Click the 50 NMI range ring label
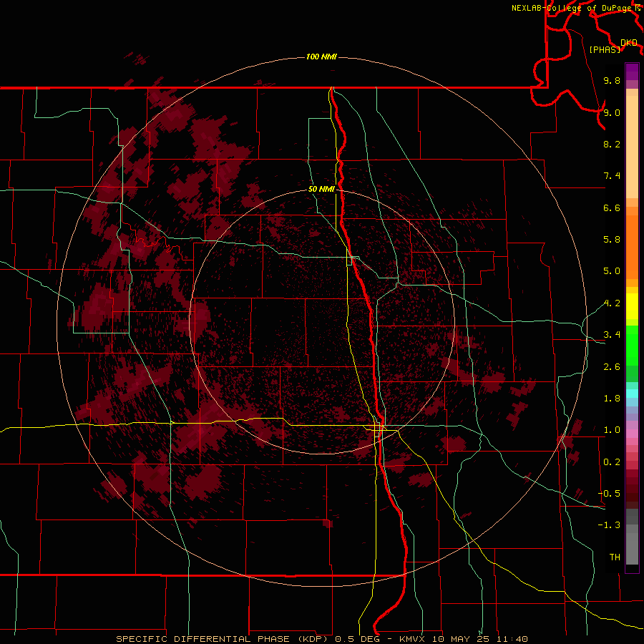644x644 pixels. tap(321, 189)
